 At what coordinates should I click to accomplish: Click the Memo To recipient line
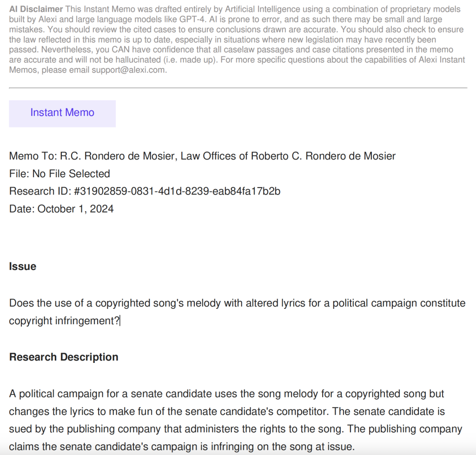(202, 156)
